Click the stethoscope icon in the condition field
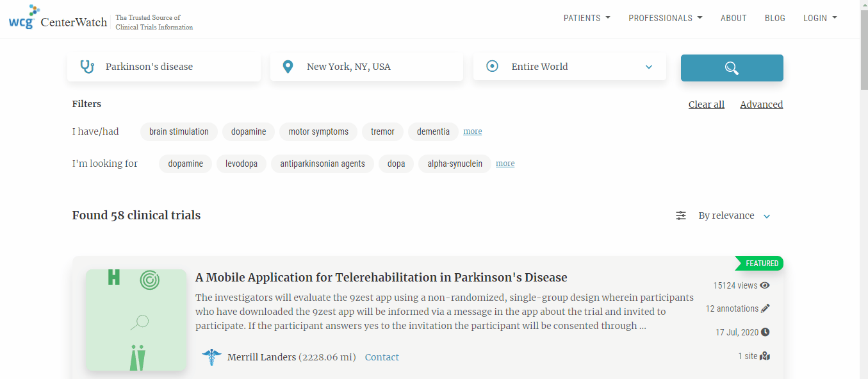This screenshot has height=379, width=868. (87, 65)
